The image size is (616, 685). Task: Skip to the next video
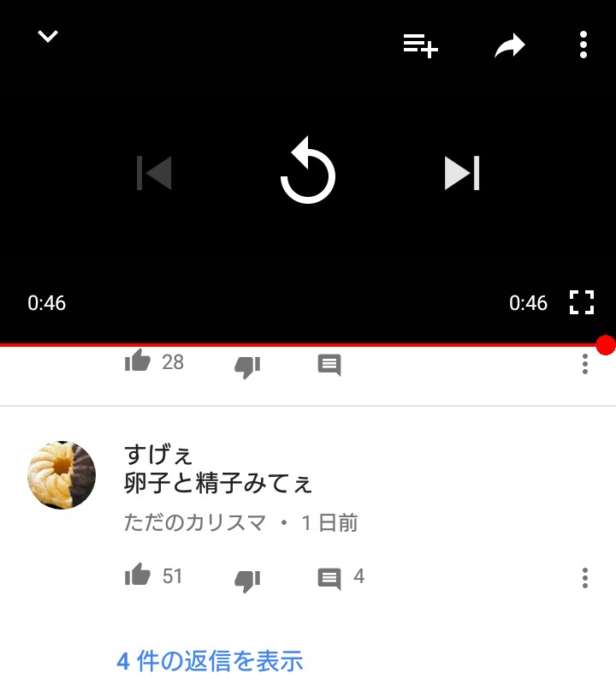462,173
